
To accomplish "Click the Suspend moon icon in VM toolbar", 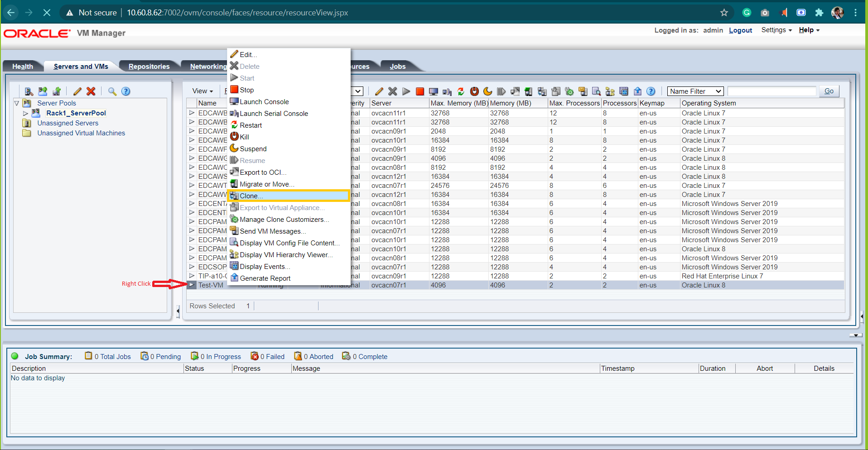I will (488, 91).
